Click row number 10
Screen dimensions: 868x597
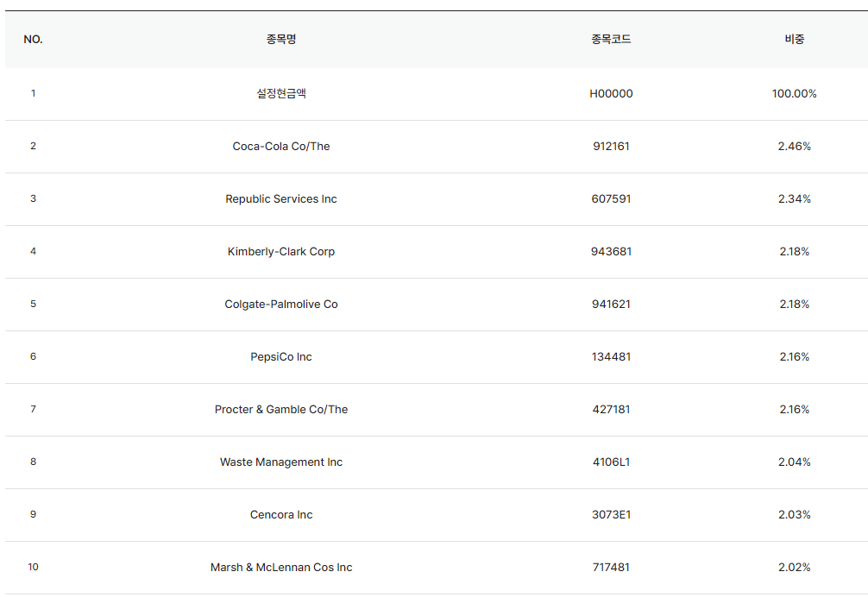click(x=33, y=567)
